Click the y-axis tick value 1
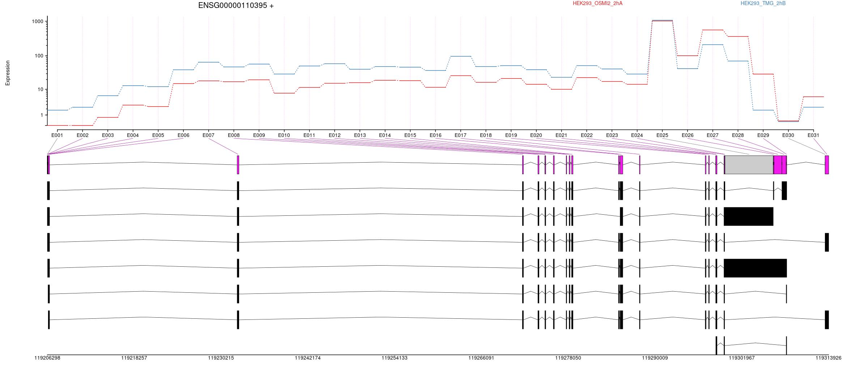The width and height of the screenshot is (868, 365). point(42,115)
